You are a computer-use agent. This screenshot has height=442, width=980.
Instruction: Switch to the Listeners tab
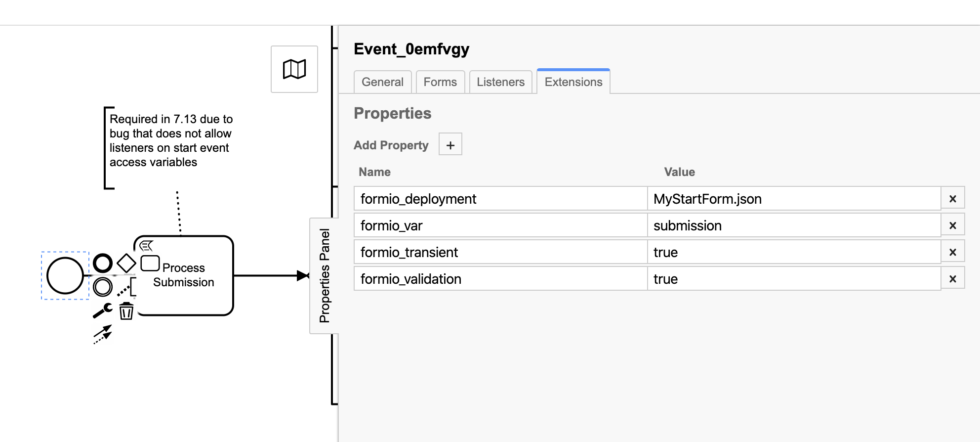(500, 82)
